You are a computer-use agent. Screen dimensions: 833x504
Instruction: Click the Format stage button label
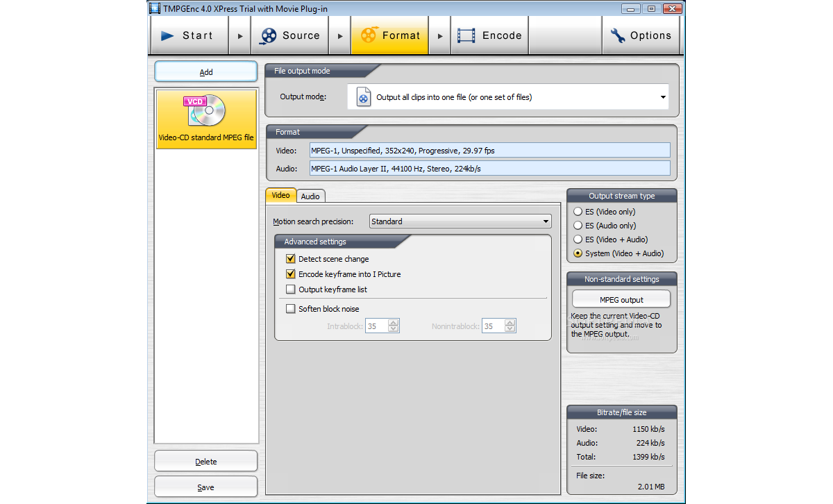click(x=401, y=35)
